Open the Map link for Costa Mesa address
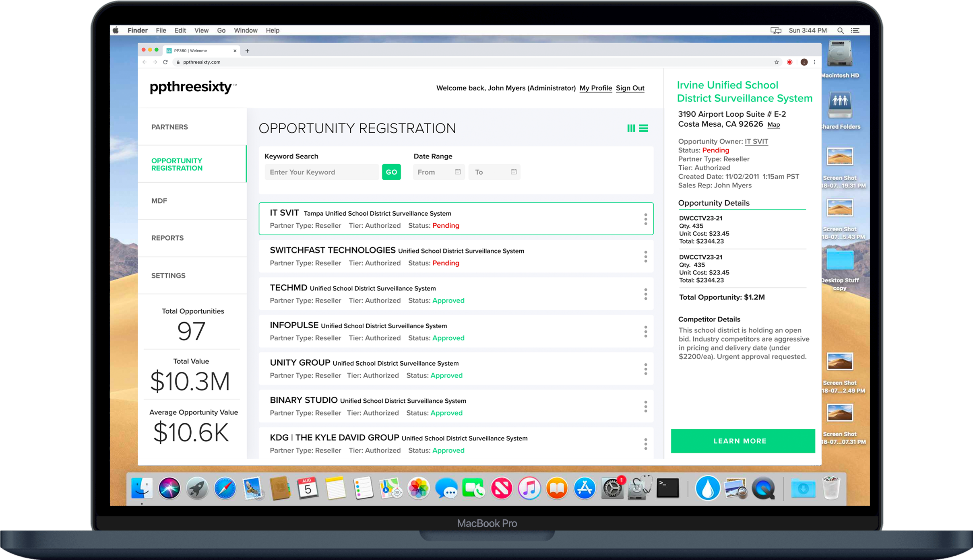Screen dimensions: 973x560 773,125
